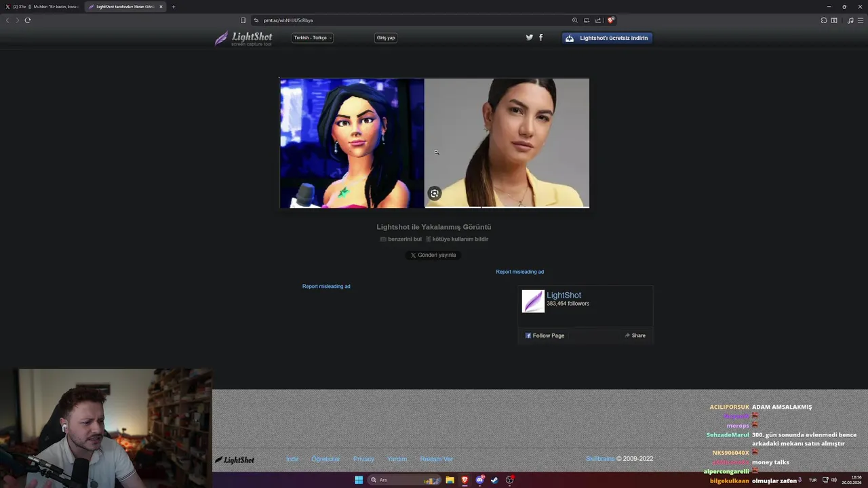The image size is (868, 488).
Task: Click the İndir footer link
Action: pyautogui.click(x=292, y=459)
